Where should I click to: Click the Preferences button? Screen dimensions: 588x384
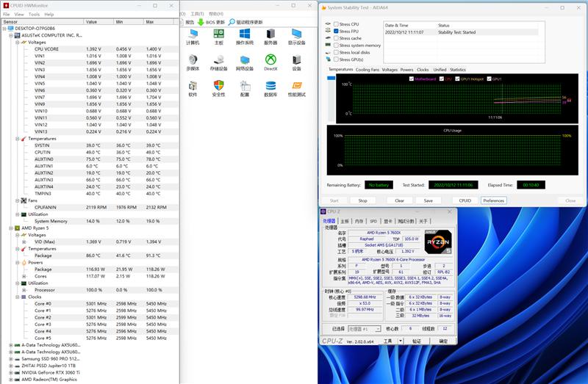tap(493, 200)
